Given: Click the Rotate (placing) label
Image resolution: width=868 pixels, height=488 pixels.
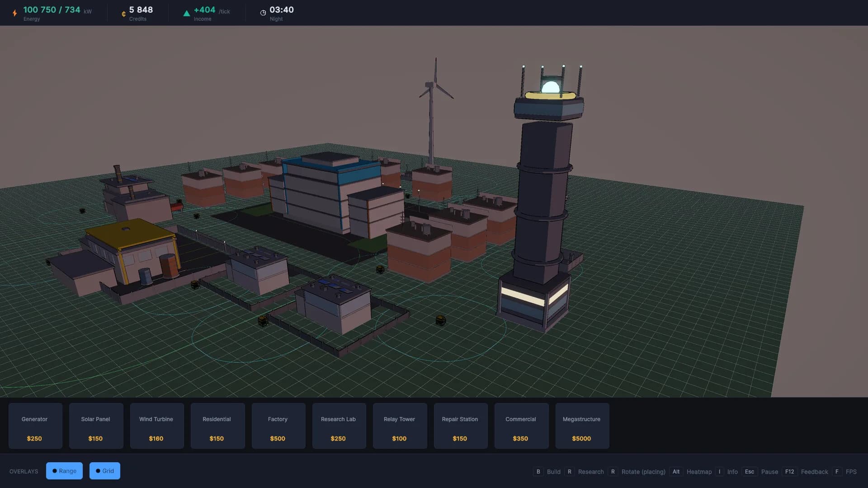Looking at the screenshot, I should click(x=643, y=472).
